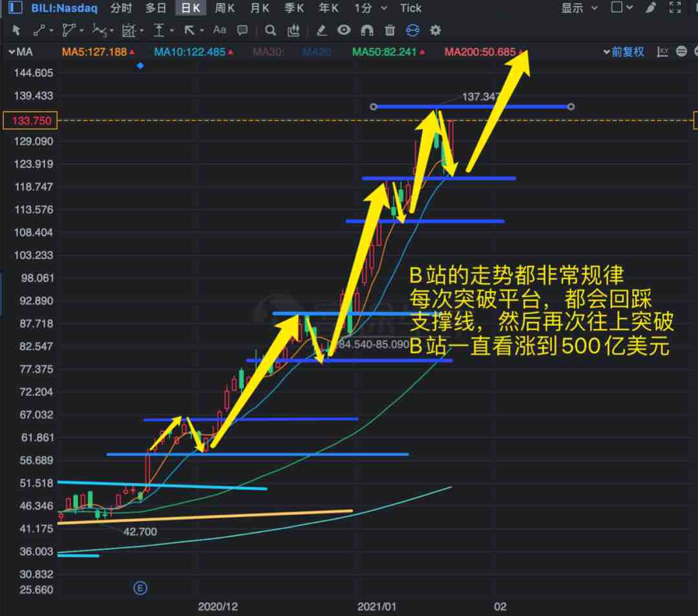Select the polygon shape drawing tool
The image size is (698, 616).
pyautogui.click(x=69, y=30)
